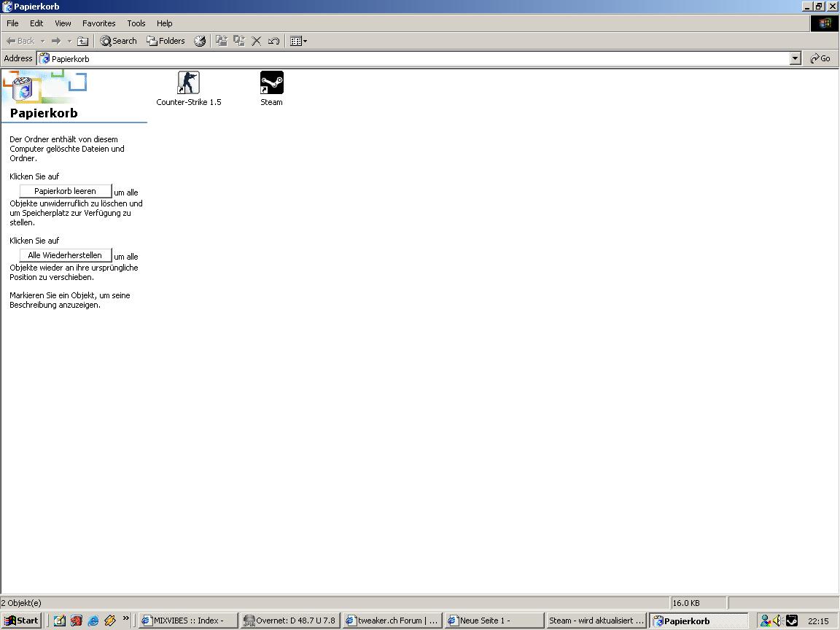
Task: Click the Go button beside address bar
Action: coord(820,58)
